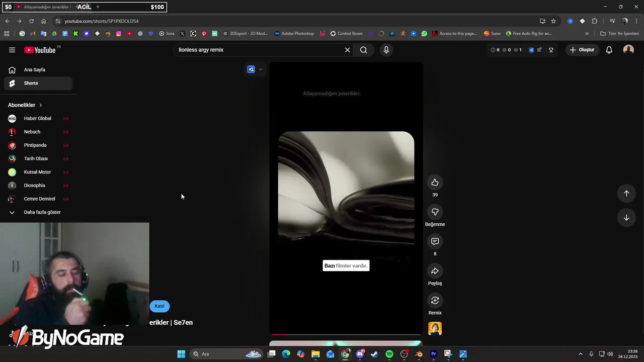The width and height of the screenshot is (644, 362).
Task: Open the account avatar menu
Action: [x=628, y=50]
